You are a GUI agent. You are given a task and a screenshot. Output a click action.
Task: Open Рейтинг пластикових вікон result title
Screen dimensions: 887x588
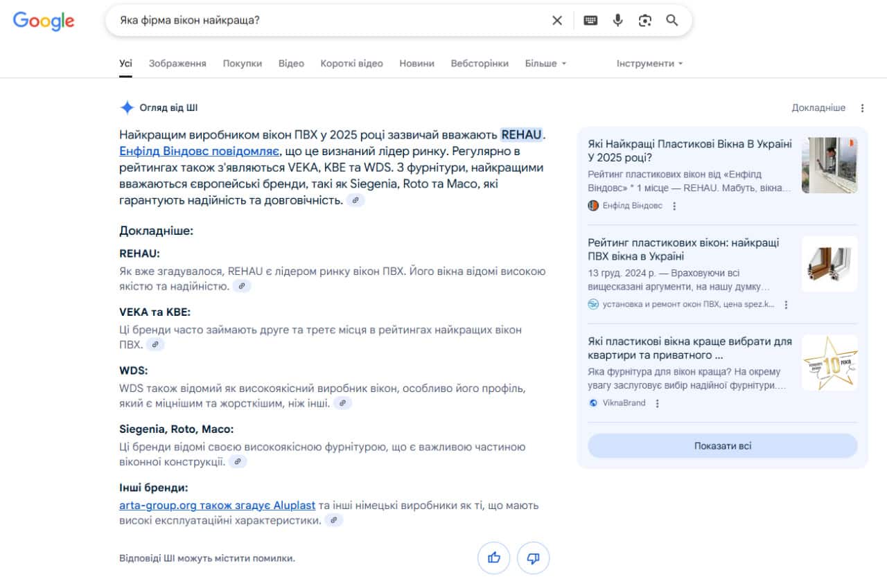[x=683, y=249]
